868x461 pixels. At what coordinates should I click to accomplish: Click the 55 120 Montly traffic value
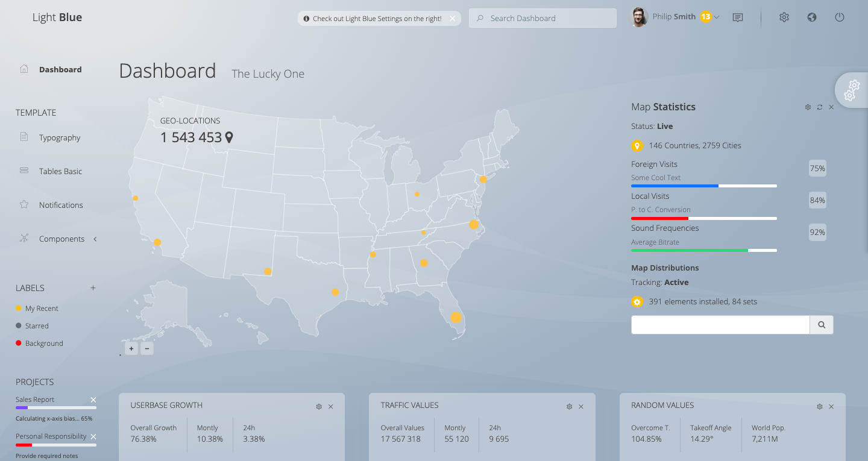coord(457,439)
